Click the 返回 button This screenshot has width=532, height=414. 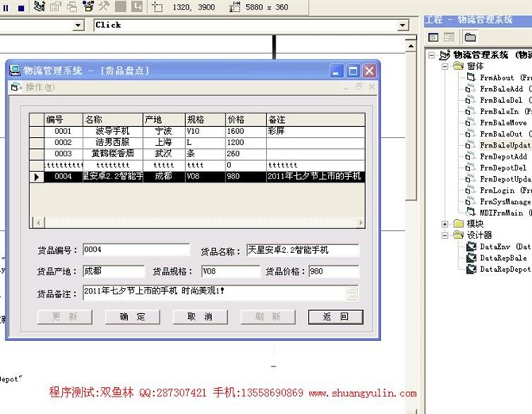[x=336, y=316]
